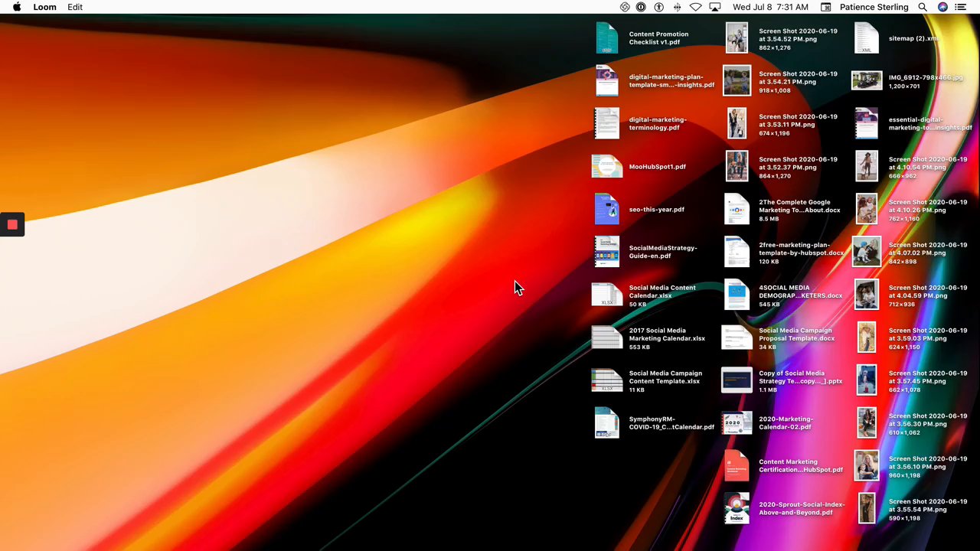This screenshot has width=980, height=551.
Task: Open Notification Center list icon
Action: tap(961, 7)
